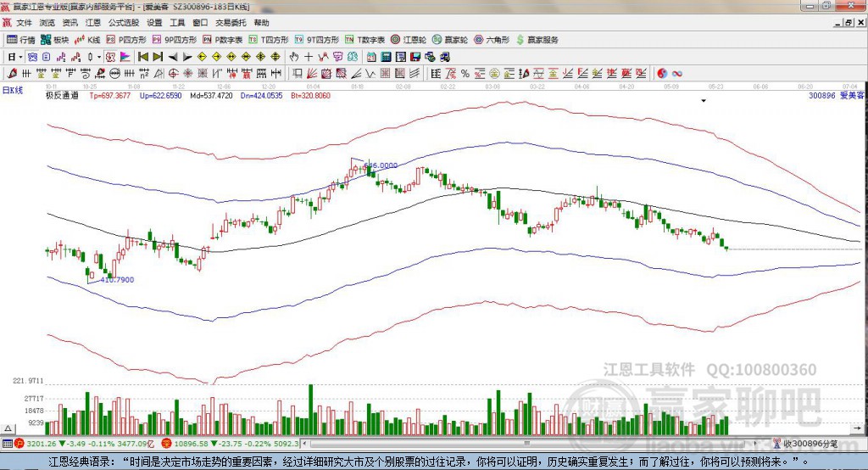Open the 浏览 menu

pyautogui.click(x=47, y=23)
